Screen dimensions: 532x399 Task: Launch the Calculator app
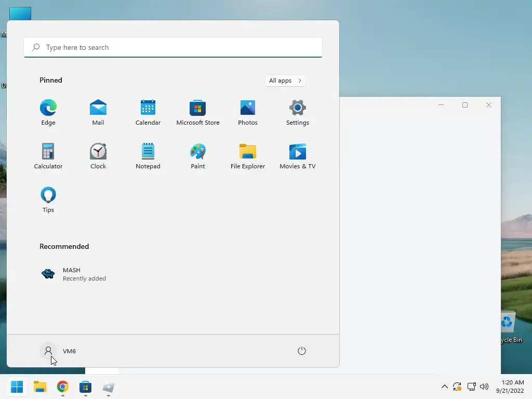tap(48, 156)
